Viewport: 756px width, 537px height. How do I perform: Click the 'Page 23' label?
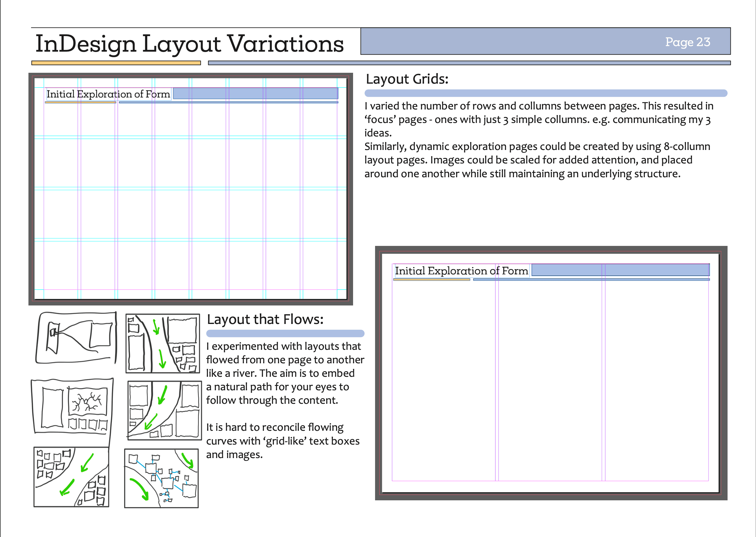coord(688,42)
